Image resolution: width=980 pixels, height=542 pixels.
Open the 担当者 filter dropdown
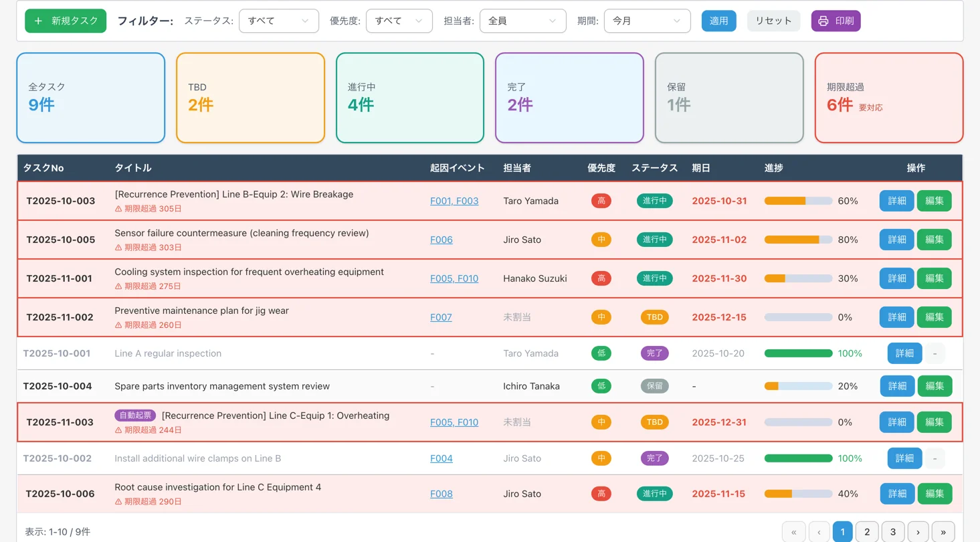[x=522, y=21]
